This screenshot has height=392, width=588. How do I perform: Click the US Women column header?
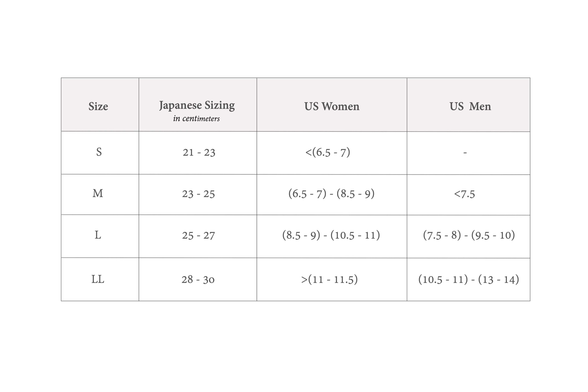click(332, 106)
